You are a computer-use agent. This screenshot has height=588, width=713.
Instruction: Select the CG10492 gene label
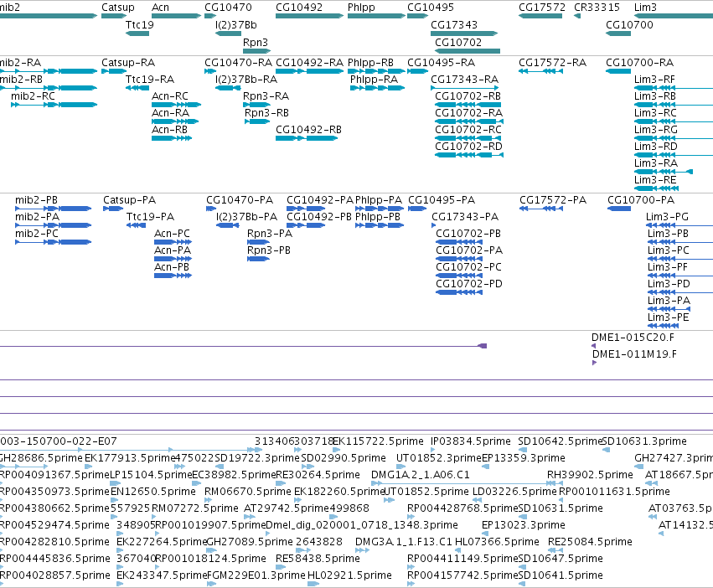(299, 8)
